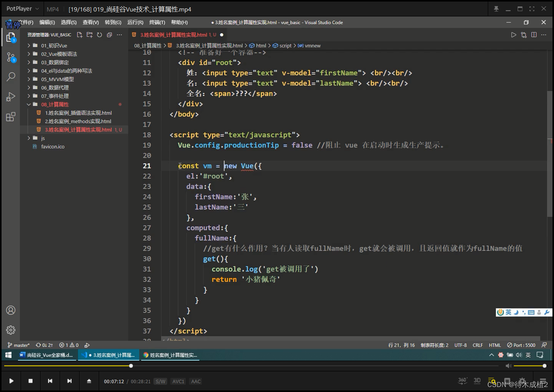The height and width of the screenshot is (392, 554).
Task: Open the Run and Debug view icon
Action: click(x=11, y=97)
